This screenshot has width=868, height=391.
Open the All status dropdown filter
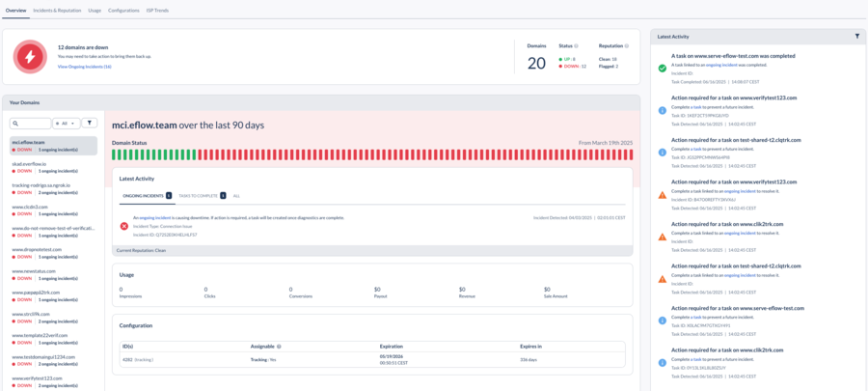tap(67, 123)
